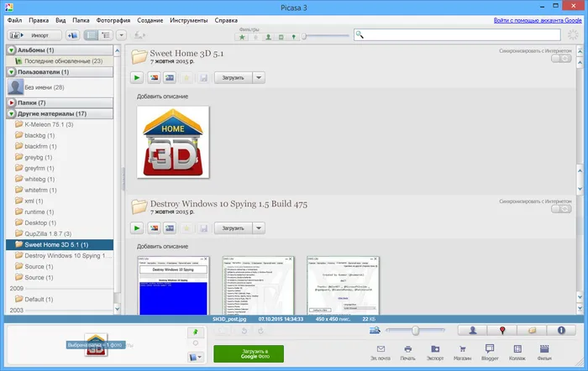
Task: Open the Фотография menu
Action: click(113, 20)
